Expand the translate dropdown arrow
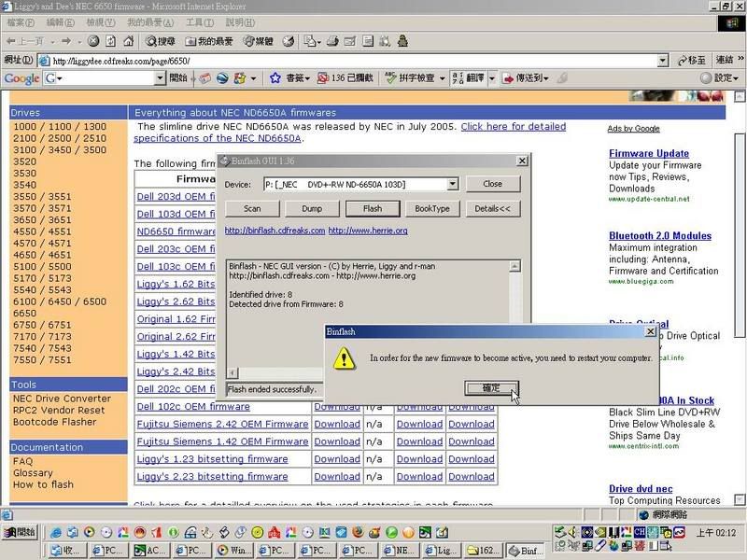This screenshot has height=560, width=747. 492,78
